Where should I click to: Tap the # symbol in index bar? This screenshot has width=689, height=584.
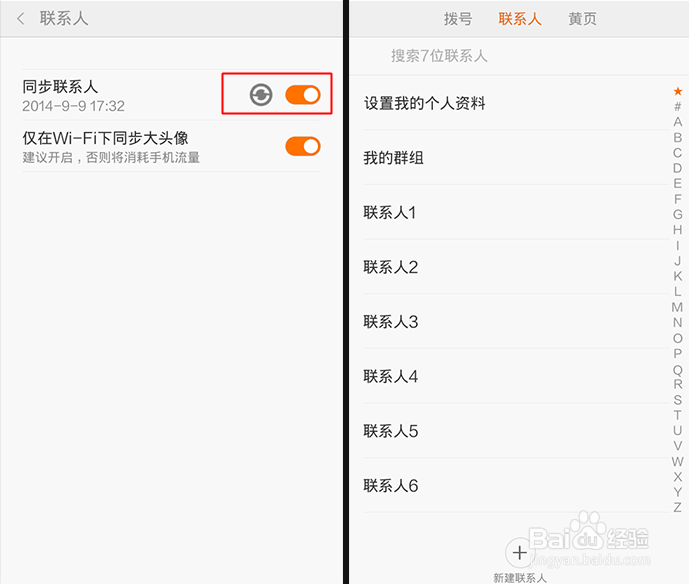678,106
